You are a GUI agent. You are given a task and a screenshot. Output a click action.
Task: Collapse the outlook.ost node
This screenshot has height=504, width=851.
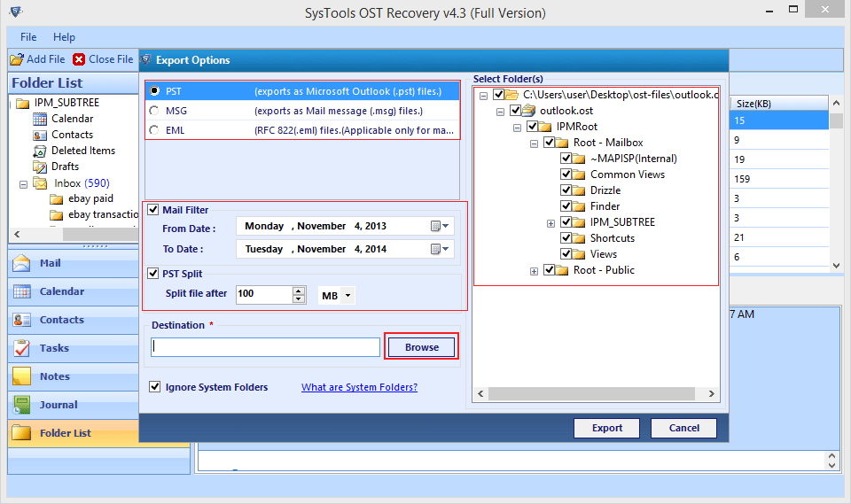(500, 112)
